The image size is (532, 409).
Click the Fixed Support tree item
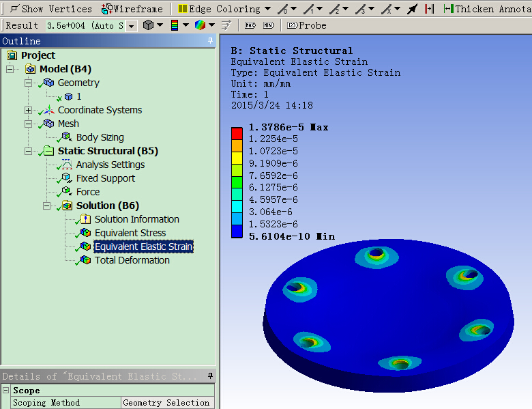[x=105, y=178]
